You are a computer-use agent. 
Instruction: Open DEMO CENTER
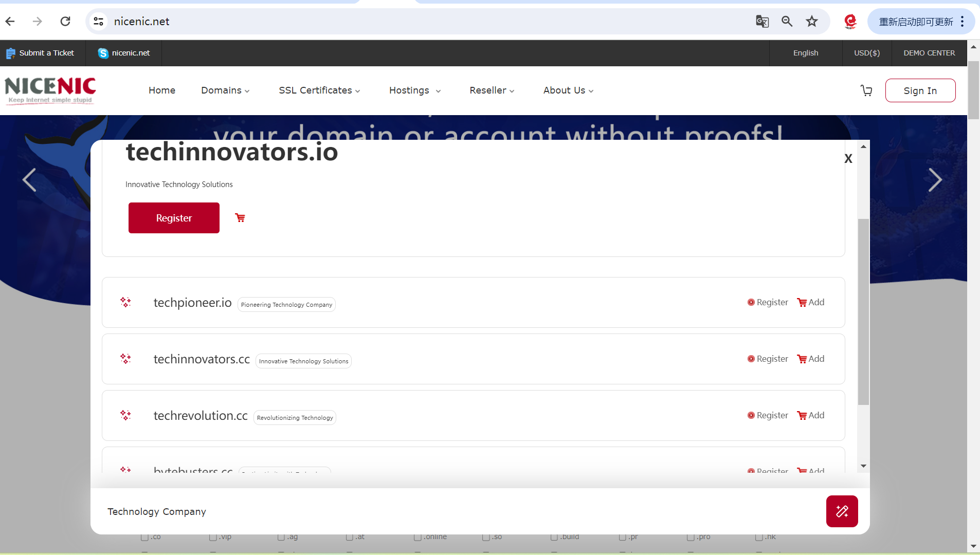point(929,53)
